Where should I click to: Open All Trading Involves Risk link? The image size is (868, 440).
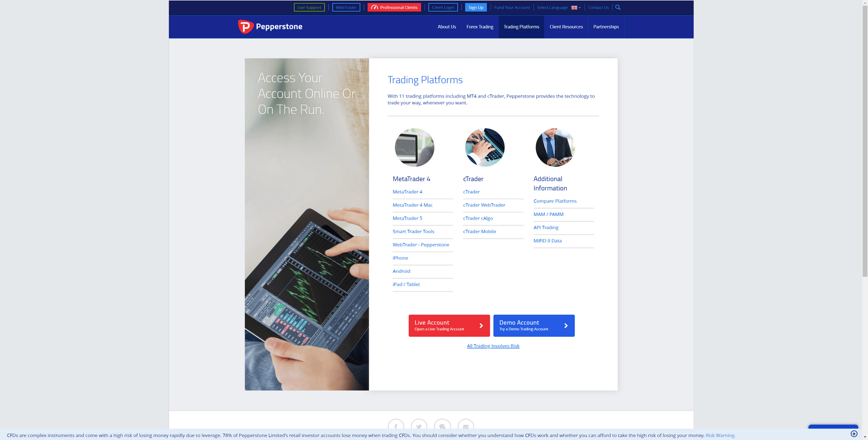pos(493,346)
